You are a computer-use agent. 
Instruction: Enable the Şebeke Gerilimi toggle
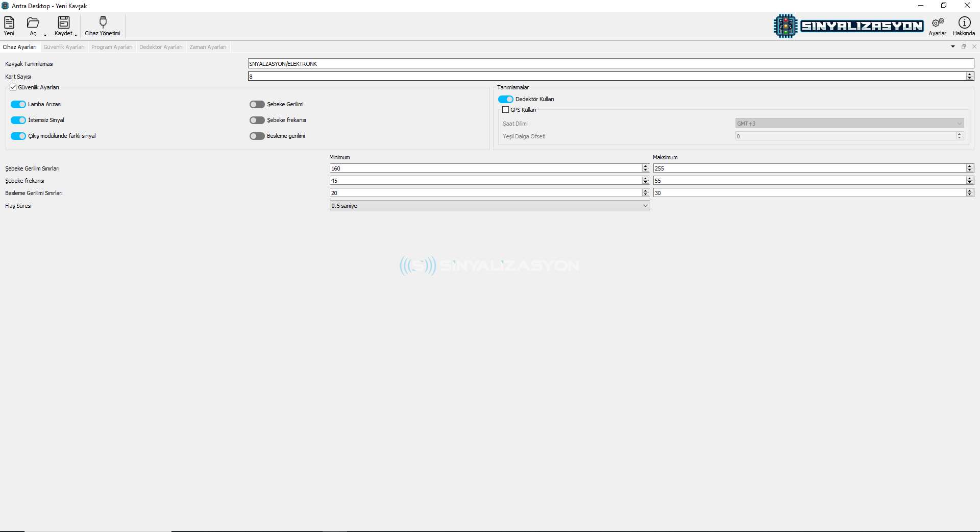tap(257, 105)
